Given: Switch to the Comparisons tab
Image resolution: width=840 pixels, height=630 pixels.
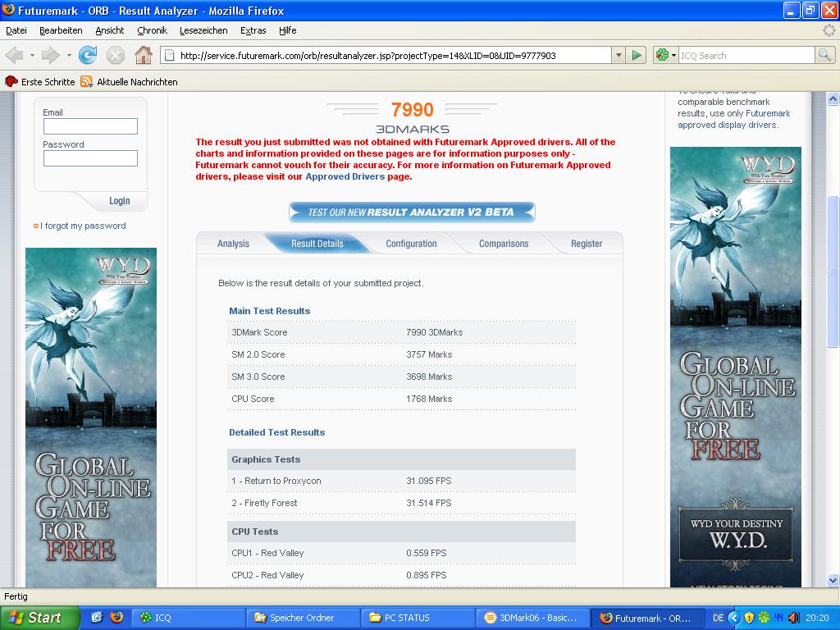Looking at the screenshot, I should pyautogui.click(x=504, y=243).
